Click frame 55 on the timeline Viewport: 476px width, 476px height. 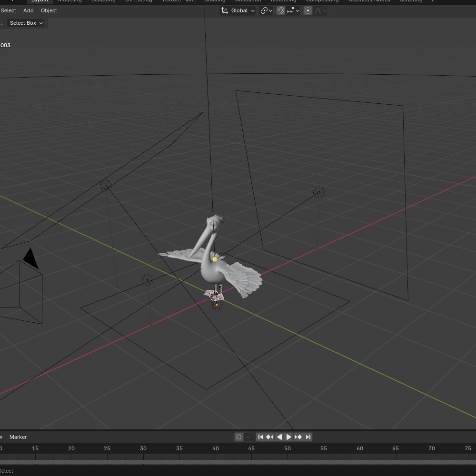point(324,448)
